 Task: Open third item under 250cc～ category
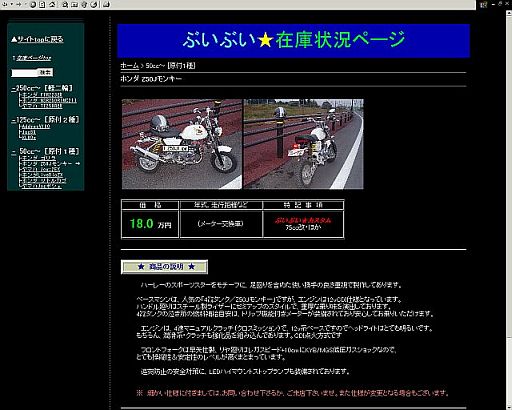[42, 106]
